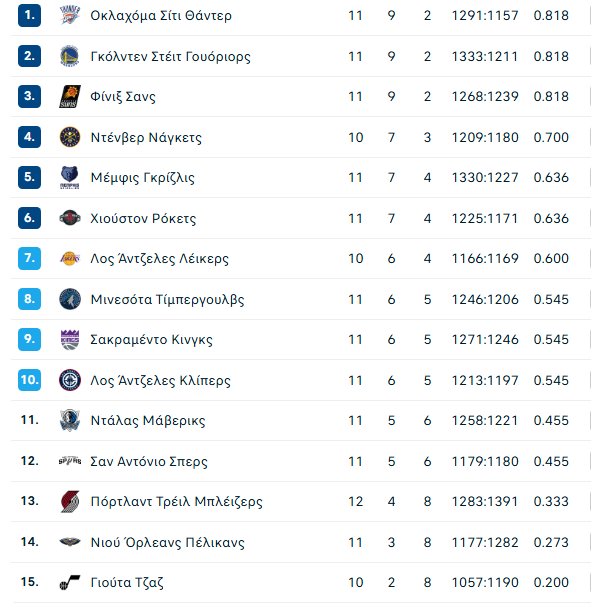This screenshot has height=613, width=591.
Task: Open the Houston Rockets logo
Action: (x=70, y=218)
